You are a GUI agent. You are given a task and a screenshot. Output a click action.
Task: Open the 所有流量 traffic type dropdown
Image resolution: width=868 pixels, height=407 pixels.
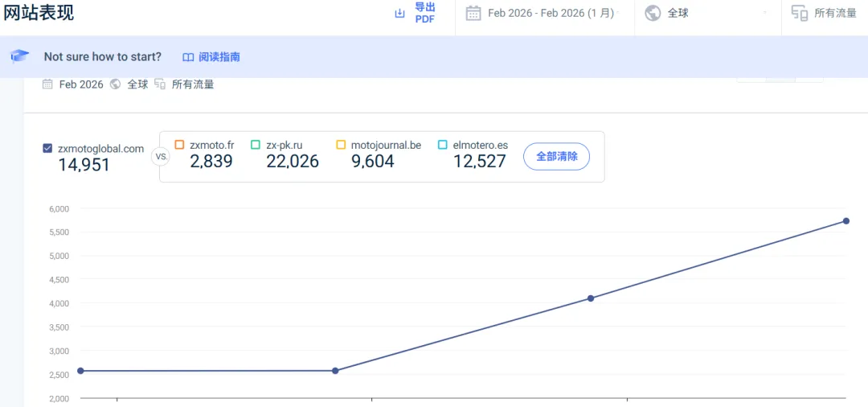(x=835, y=13)
